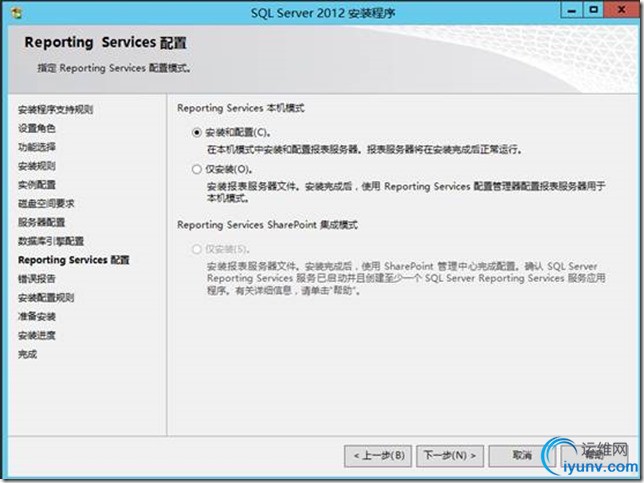Viewport: 644px width, 483px height.
Task: Open the 实例配置 step in the sidebar
Action: coord(37,185)
